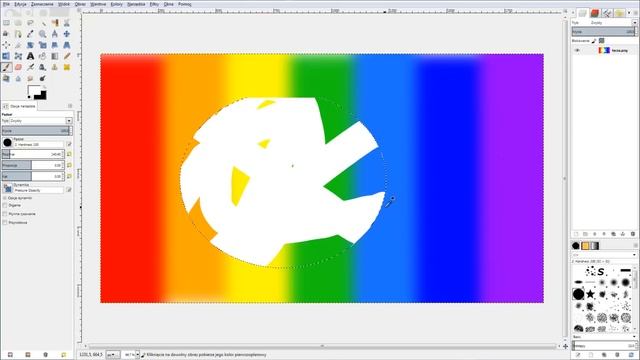Select the Ellipse Select tool
This screenshot has height=360, width=640.
pyautogui.click(x=18, y=23)
